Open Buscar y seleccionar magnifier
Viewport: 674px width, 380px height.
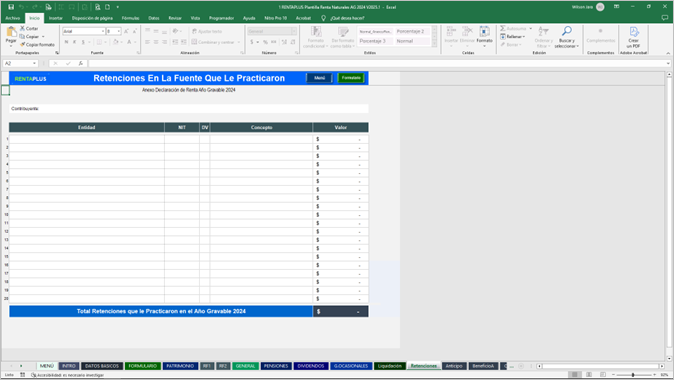[567, 37]
